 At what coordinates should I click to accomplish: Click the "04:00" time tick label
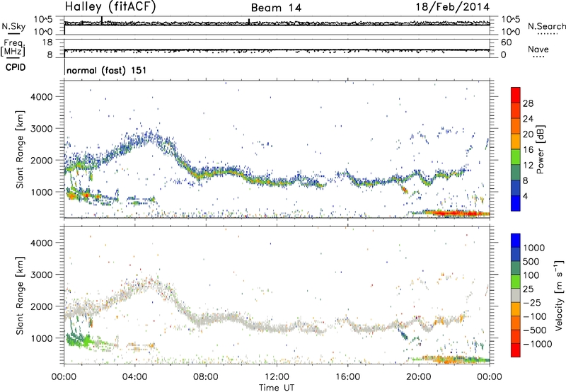(x=134, y=377)
